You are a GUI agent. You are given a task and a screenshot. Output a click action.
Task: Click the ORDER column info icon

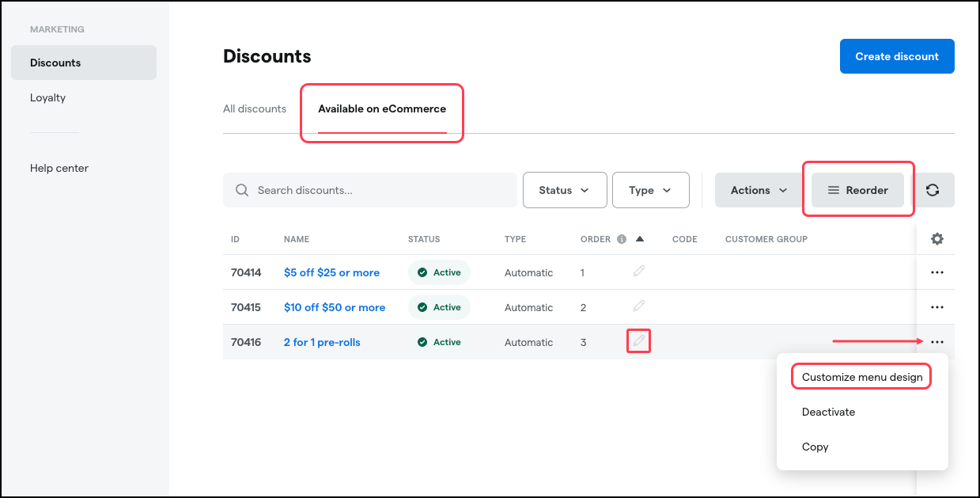pos(622,239)
